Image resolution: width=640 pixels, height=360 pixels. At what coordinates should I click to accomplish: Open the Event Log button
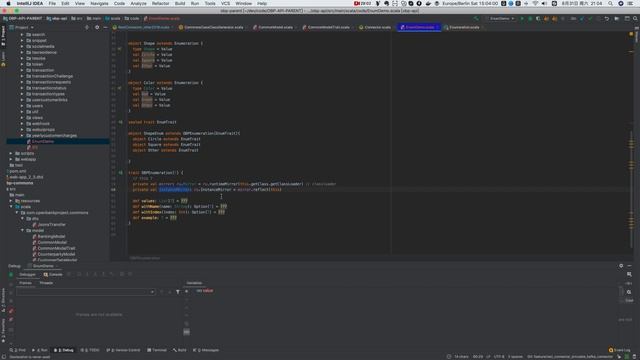(620, 350)
